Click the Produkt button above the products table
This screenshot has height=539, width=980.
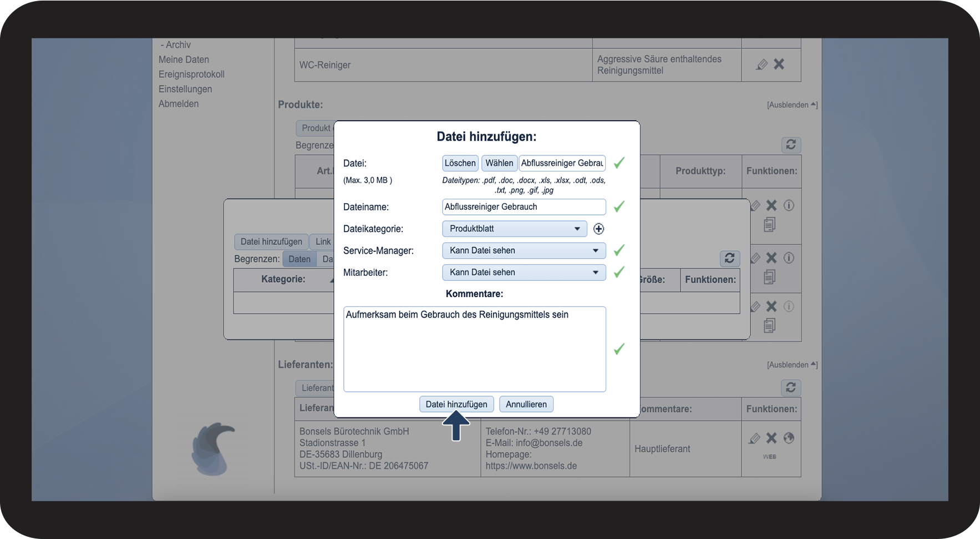[315, 128]
